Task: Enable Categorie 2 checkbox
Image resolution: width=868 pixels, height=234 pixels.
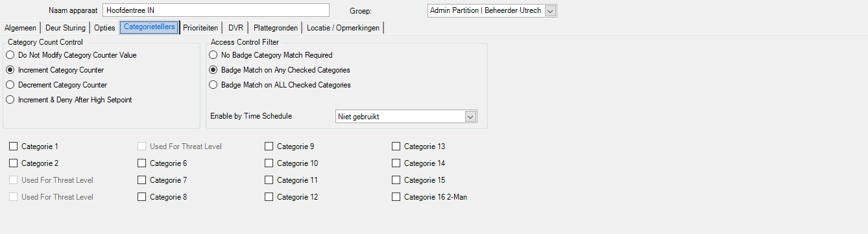Action: (x=14, y=163)
